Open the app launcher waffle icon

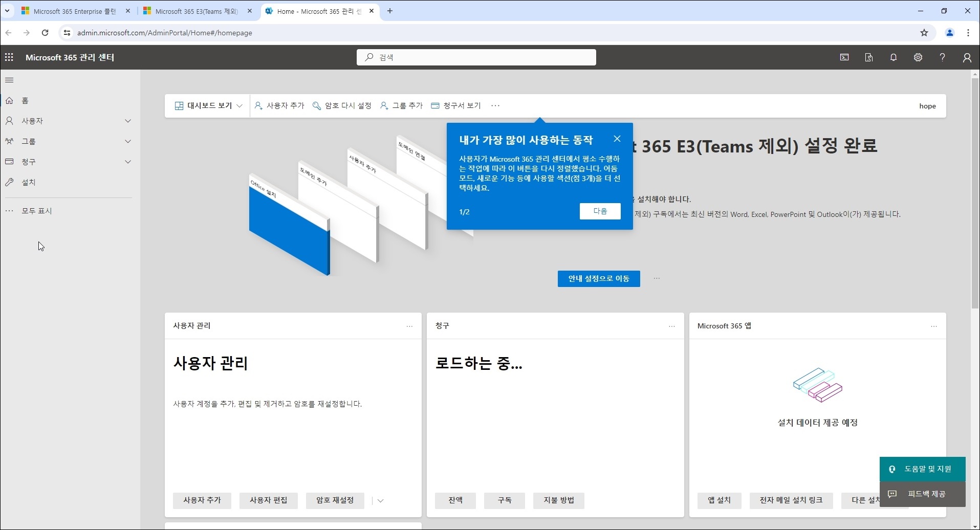9,57
